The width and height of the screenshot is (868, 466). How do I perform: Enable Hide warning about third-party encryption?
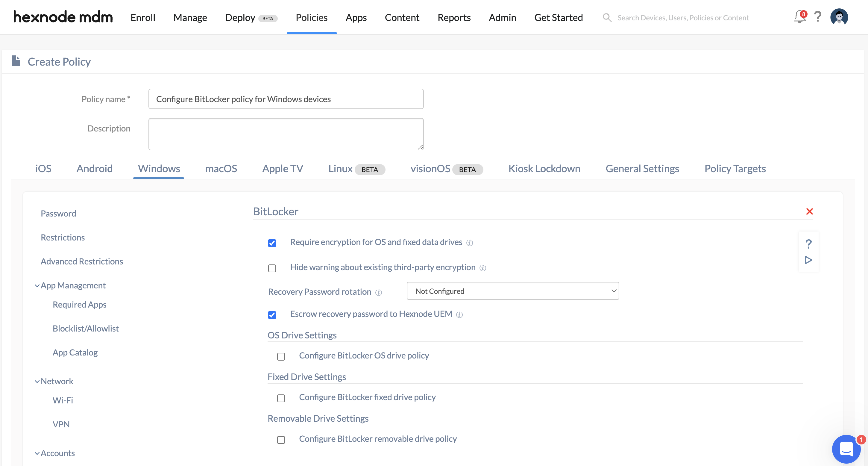click(x=272, y=268)
